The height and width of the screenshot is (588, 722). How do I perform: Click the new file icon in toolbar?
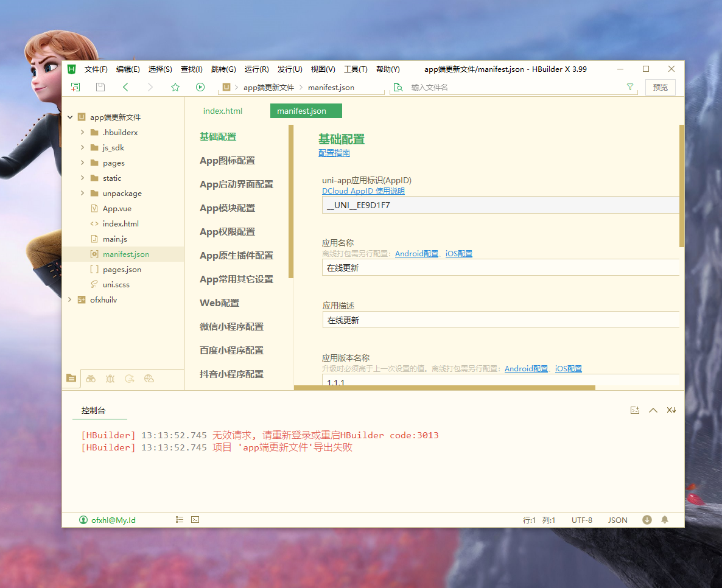pyautogui.click(x=75, y=87)
